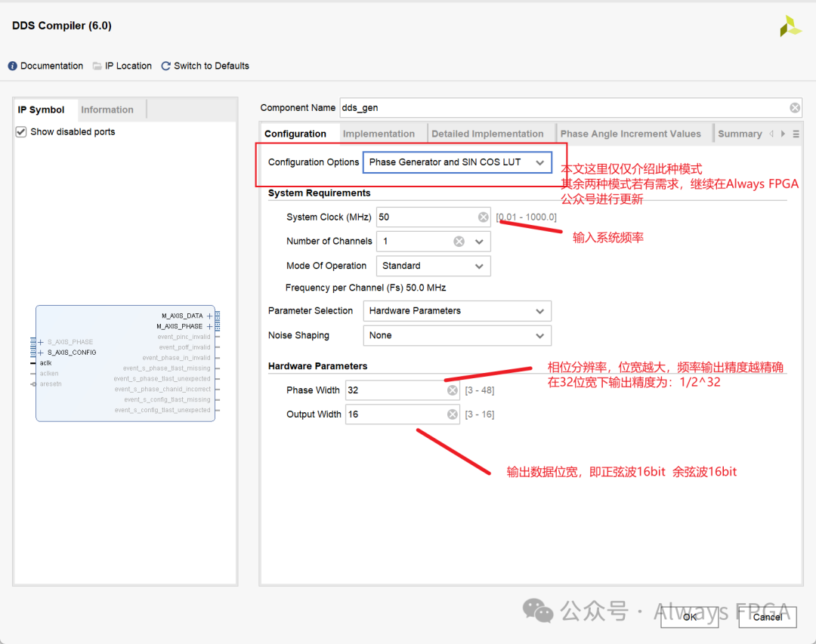Open the tab list menu icon
The height and width of the screenshot is (644, 816).
(796, 134)
